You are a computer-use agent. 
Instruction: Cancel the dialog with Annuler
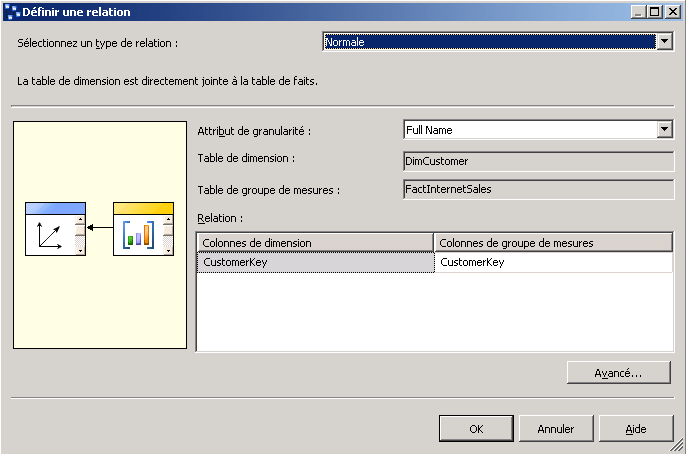[556, 429]
